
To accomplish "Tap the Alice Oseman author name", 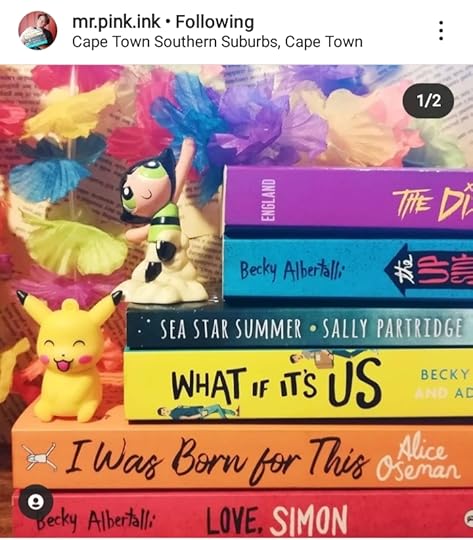I will click(x=418, y=458).
